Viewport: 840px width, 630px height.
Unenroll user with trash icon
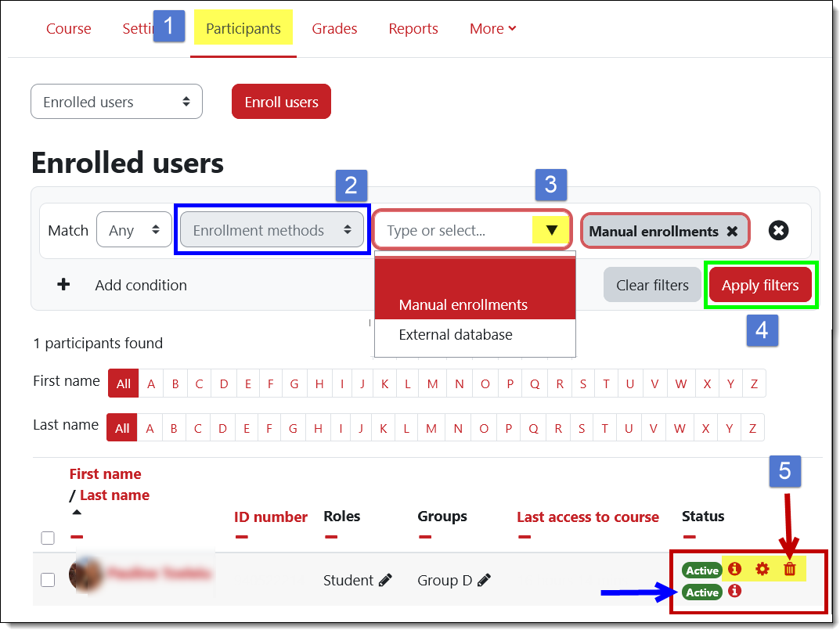(790, 569)
